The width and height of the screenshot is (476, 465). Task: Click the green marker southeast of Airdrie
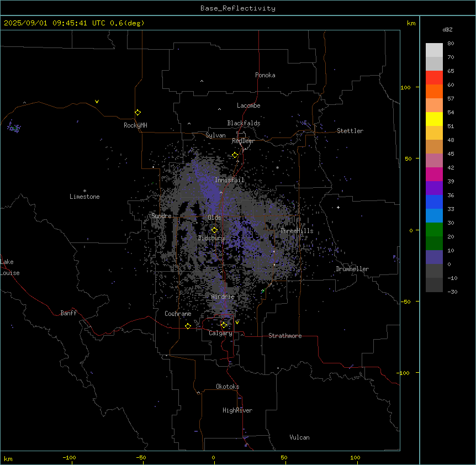click(263, 291)
